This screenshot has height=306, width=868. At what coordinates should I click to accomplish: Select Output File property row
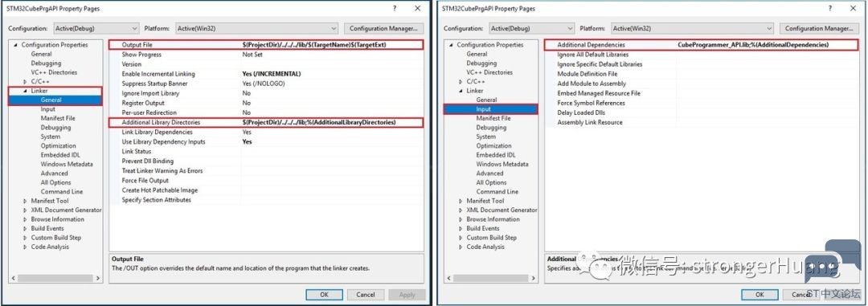pos(266,45)
